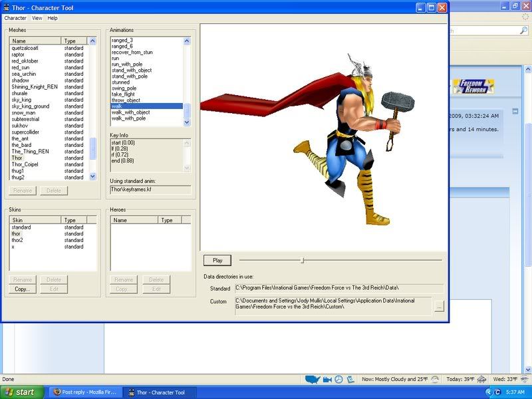This screenshot has width=532, height=399.
Task: Select the skin named standard
Action: 21,227
